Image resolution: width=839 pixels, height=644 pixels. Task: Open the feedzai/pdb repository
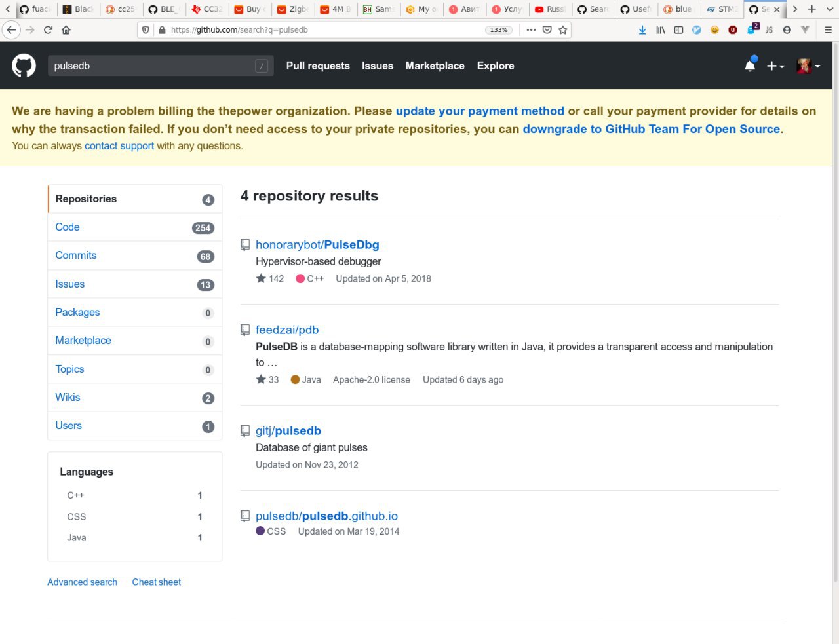click(x=287, y=330)
